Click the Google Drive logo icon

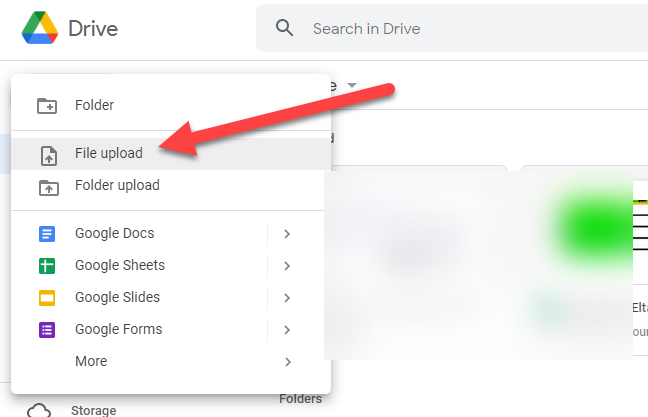coord(40,28)
